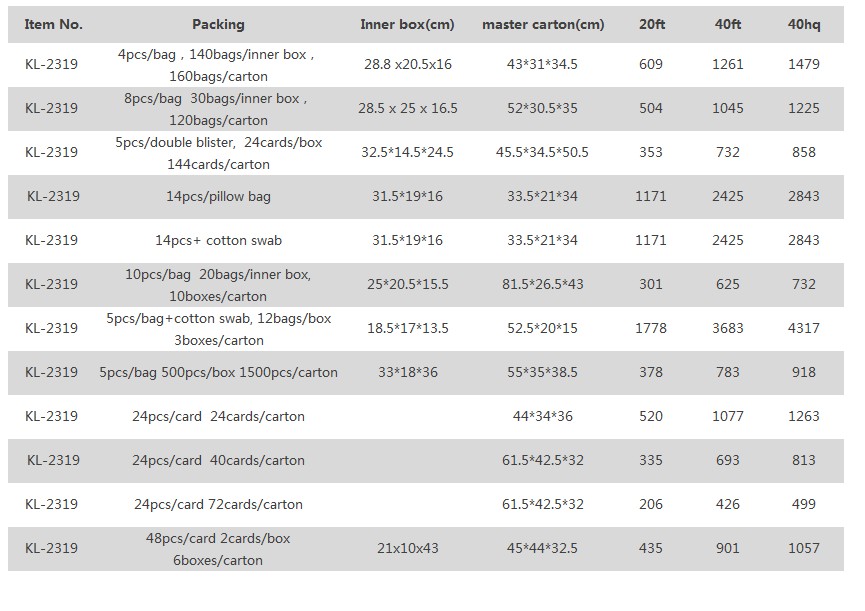
Task: Click the 24pcs/card 40cards/carton packing cell
Action: pyautogui.click(x=218, y=460)
